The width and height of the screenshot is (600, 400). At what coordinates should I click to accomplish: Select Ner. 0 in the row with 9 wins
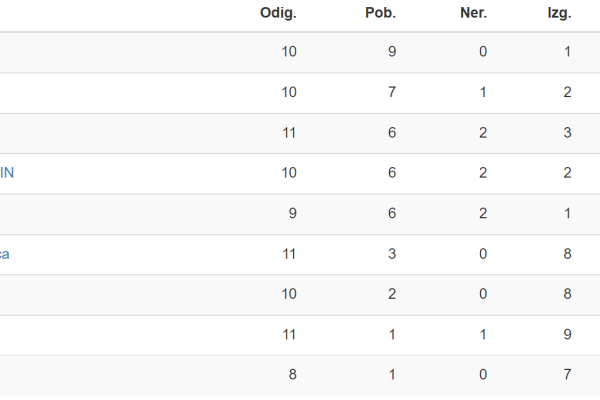(x=483, y=52)
